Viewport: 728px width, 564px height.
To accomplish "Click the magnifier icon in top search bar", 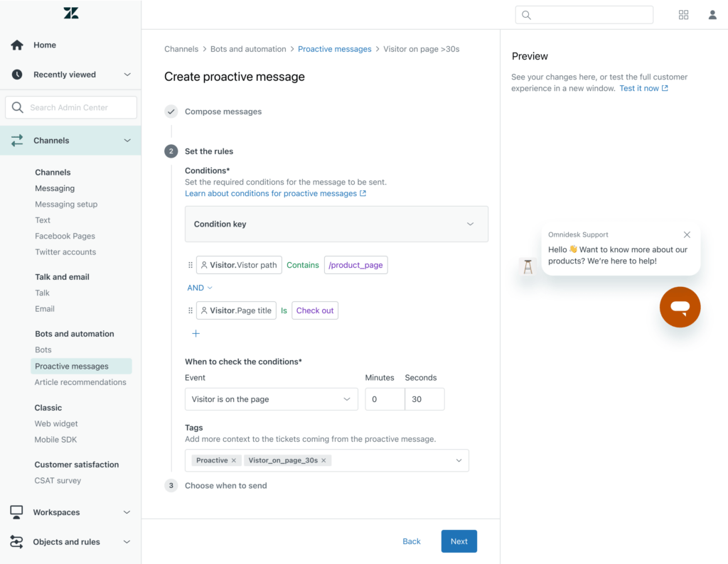I will pos(526,16).
